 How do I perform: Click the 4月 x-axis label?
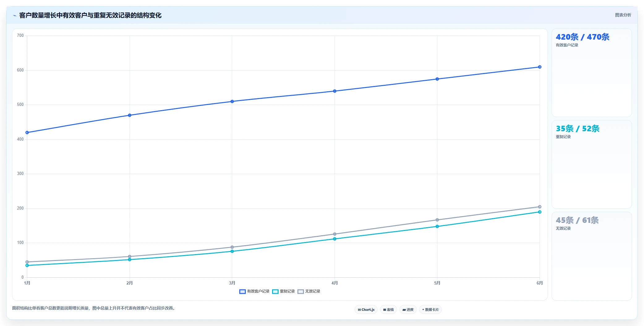335,283
